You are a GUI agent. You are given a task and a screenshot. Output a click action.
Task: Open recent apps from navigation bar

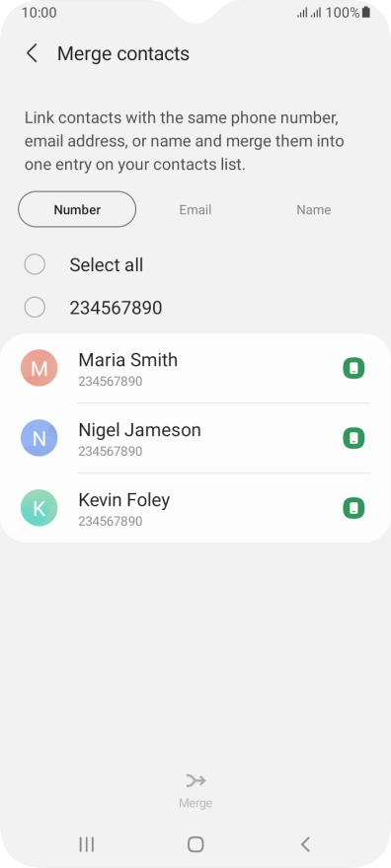click(x=87, y=844)
